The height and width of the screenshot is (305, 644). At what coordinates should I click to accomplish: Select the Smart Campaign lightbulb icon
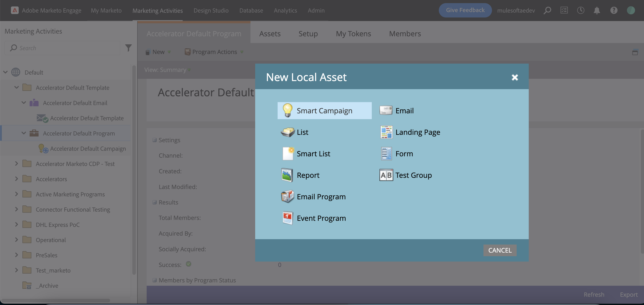287,110
